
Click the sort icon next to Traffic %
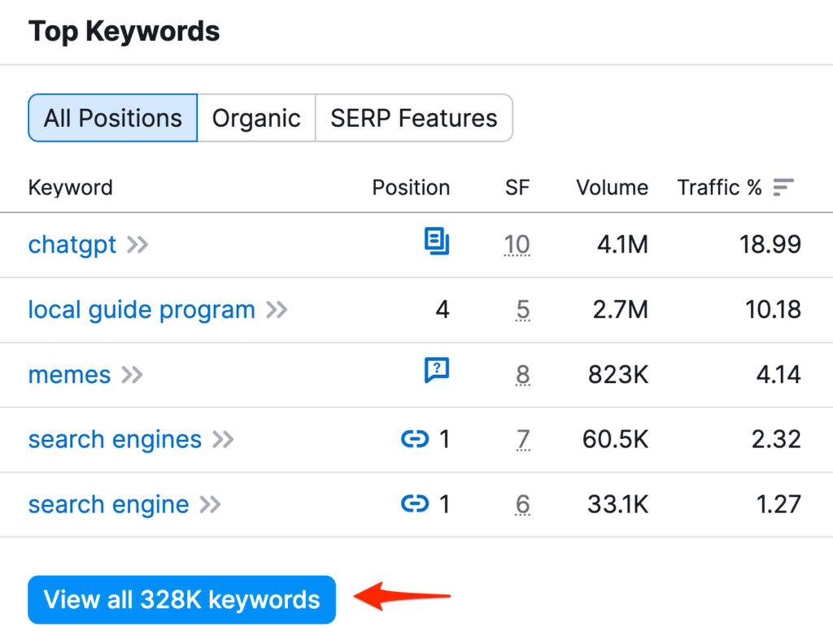783,187
